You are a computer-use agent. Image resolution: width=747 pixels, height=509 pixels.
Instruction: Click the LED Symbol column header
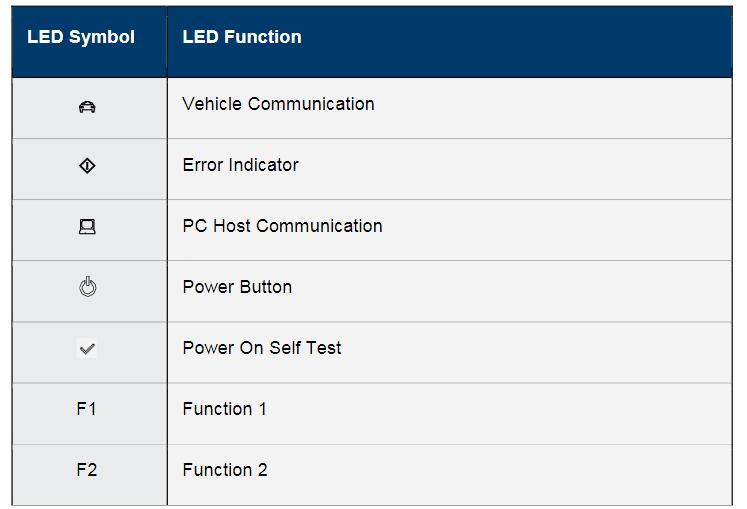click(81, 37)
